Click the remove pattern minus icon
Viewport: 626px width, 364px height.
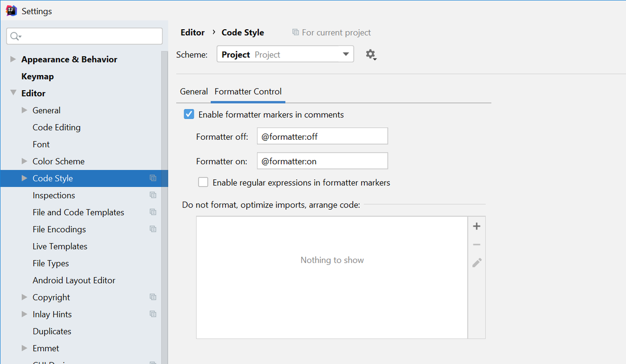pyautogui.click(x=476, y=244)
